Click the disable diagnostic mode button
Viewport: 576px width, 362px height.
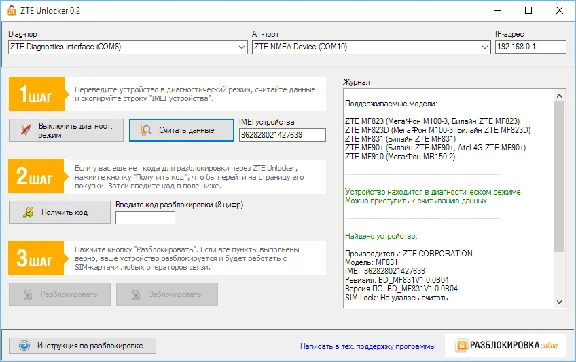[x=66, y=130]
